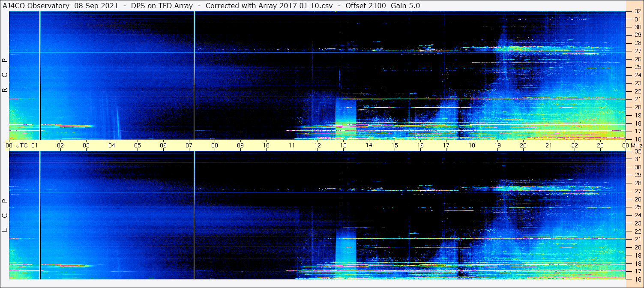This screenshot has height=288, width=644.
Task: Click the 28 MHz tick of the LCP panel
Action: [x=637, y=183]
